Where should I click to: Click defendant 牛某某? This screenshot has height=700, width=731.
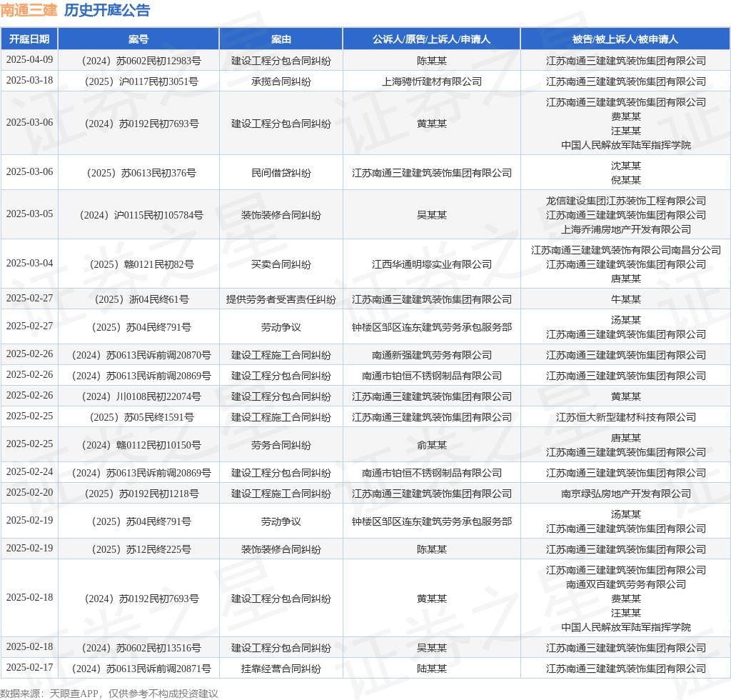pos(625,299)
